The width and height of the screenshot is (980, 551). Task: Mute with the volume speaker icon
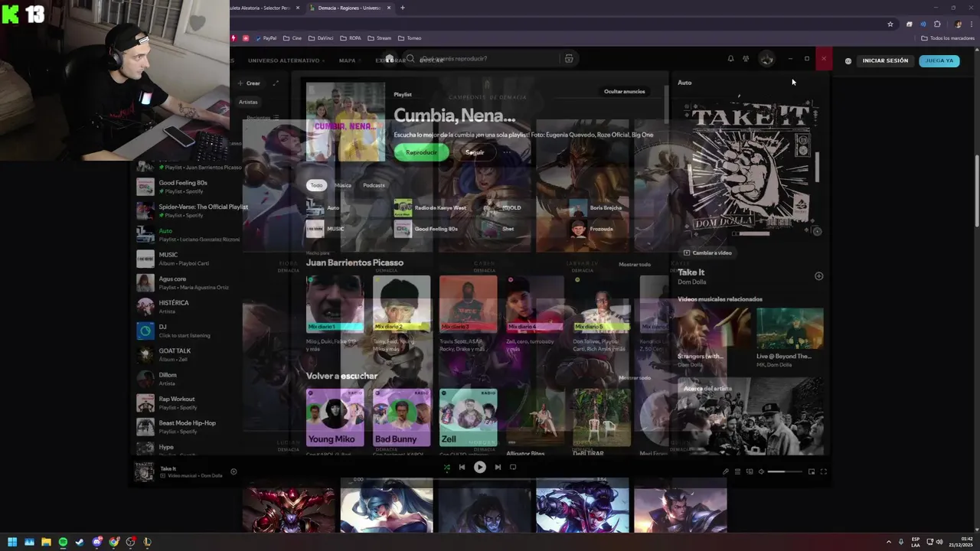[x=761, y=471]
